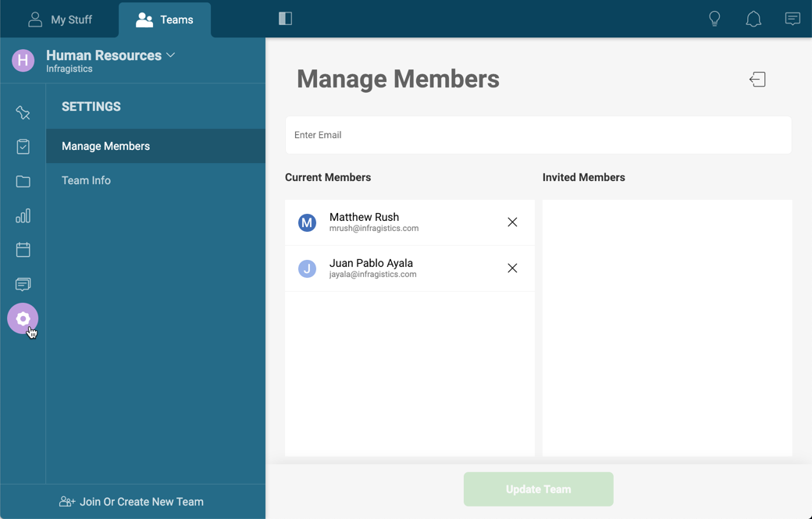
Task: Open the calendar icon in sidebar
Action: (x=23, y=250)
